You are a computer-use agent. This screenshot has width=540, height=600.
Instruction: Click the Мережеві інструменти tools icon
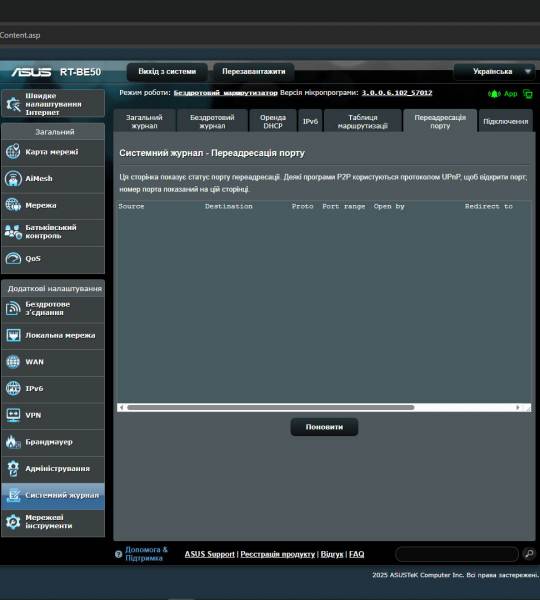tap(13, 522)
